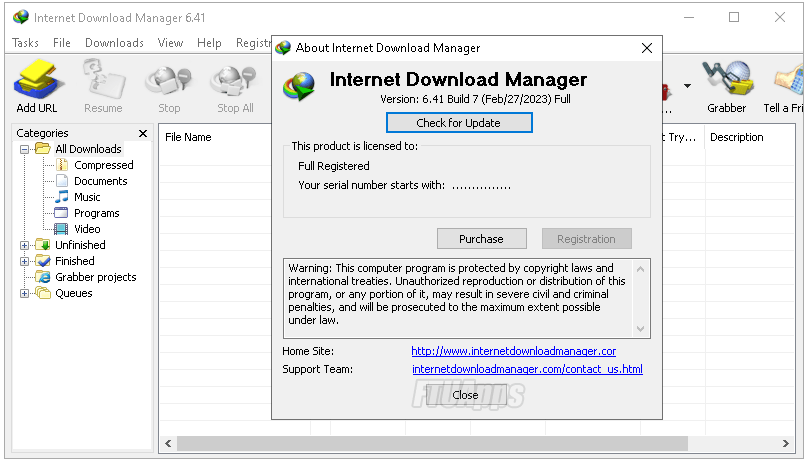Viewport: 807px width, 462px height.
Task: Select the Grabber projects tree label
Action: tap(96, 277)
